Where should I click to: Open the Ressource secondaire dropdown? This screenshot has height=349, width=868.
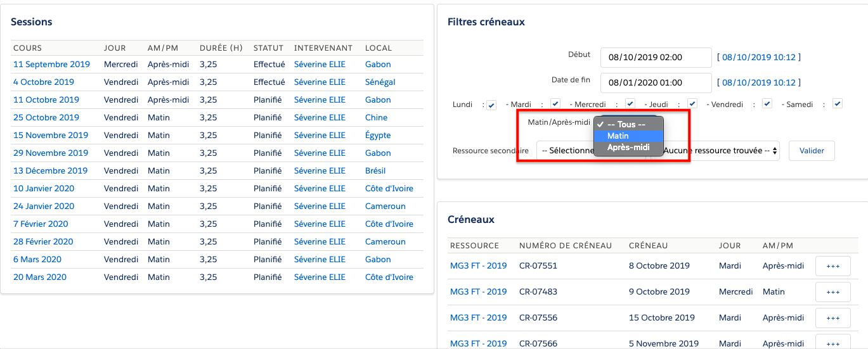point(564,151)
